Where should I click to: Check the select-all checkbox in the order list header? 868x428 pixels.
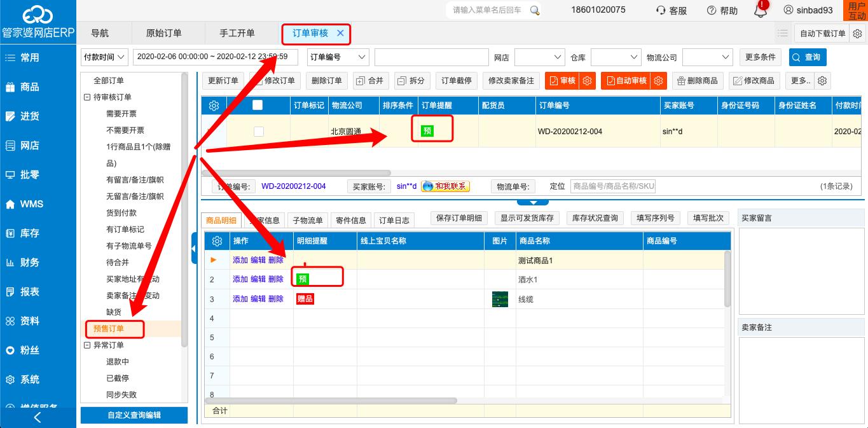pyautogui.click(x=257, y=105)
